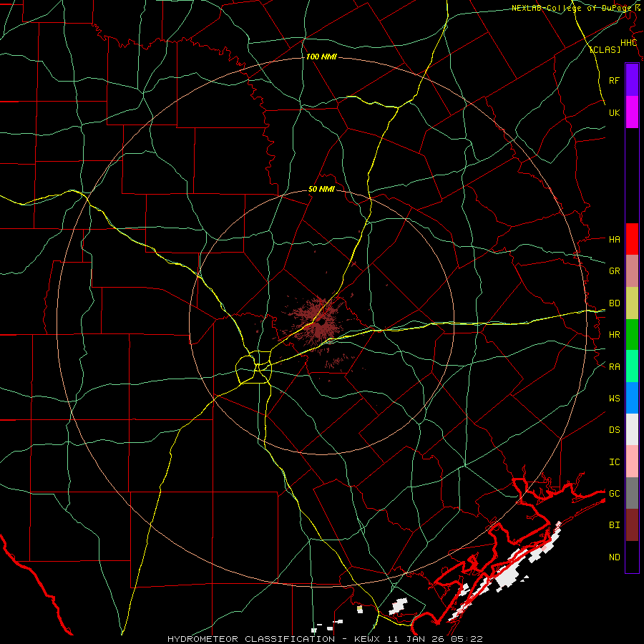Select the gray GC legend swatch
644x644 pixels.
(632, 493)
